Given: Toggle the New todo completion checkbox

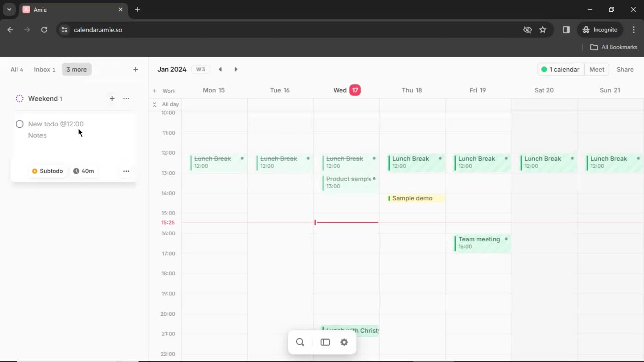Looking at the screenshot, I should click(19, 123).
